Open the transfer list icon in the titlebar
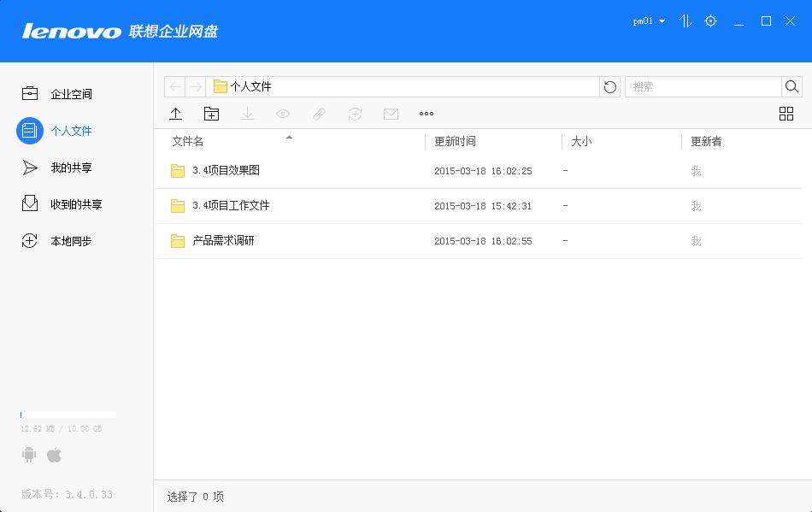 click(685, 21)
